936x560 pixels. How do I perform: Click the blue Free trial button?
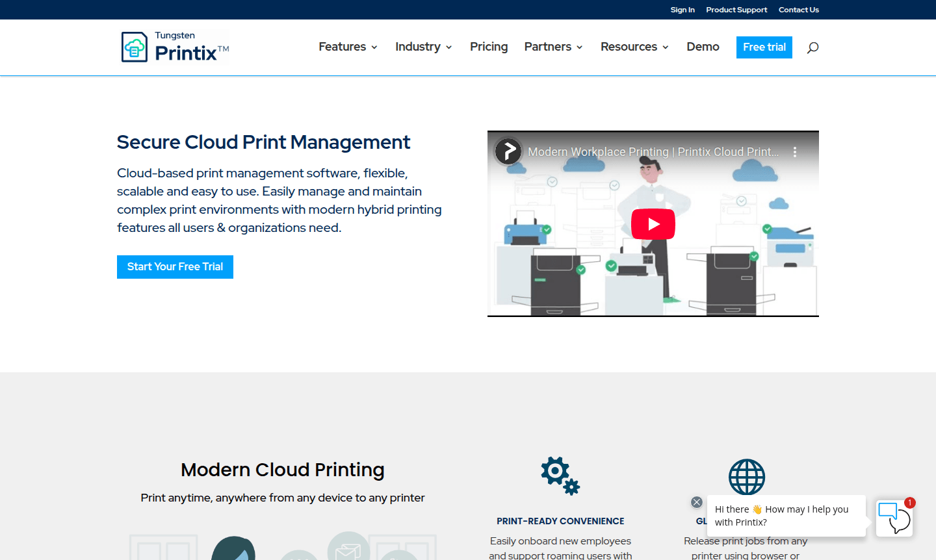tap(764, 47)
